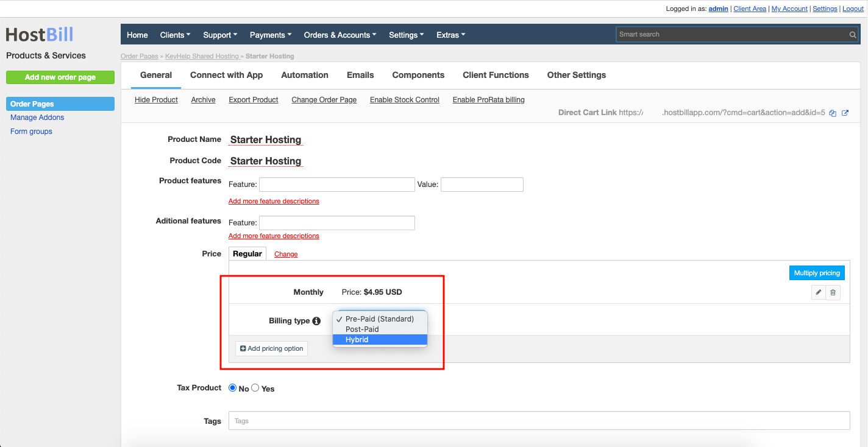Click inside the Tags input field
Viewport: 868px width, 447px height.
point(427,420)
